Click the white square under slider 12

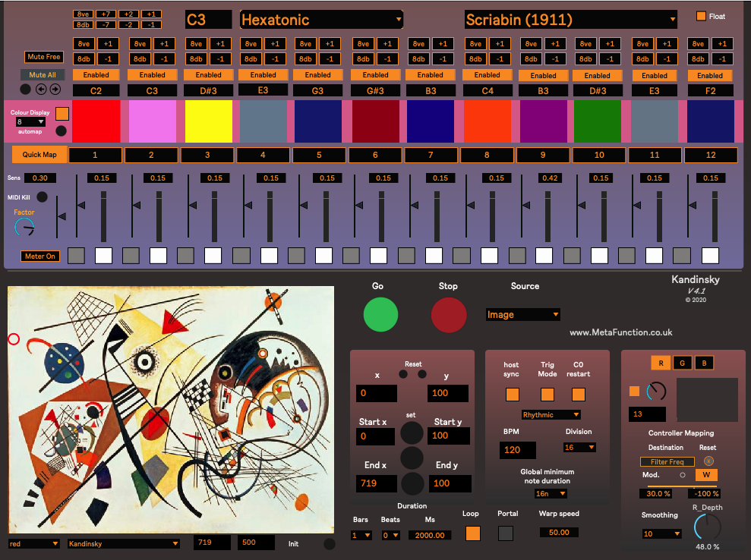pyautogui.click(x=710, y=256)
